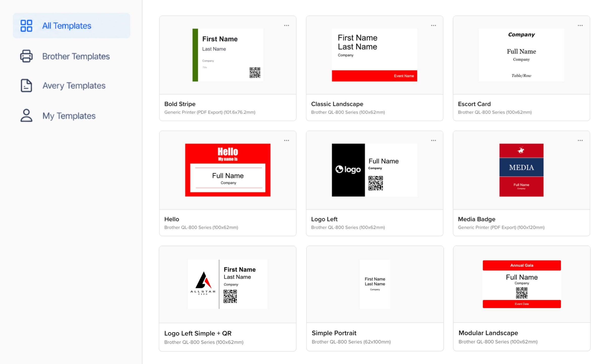The width and height of the screenshot is (607, 364).
Task: Click the "Media Badge" title text
Action: click(476, 219)
